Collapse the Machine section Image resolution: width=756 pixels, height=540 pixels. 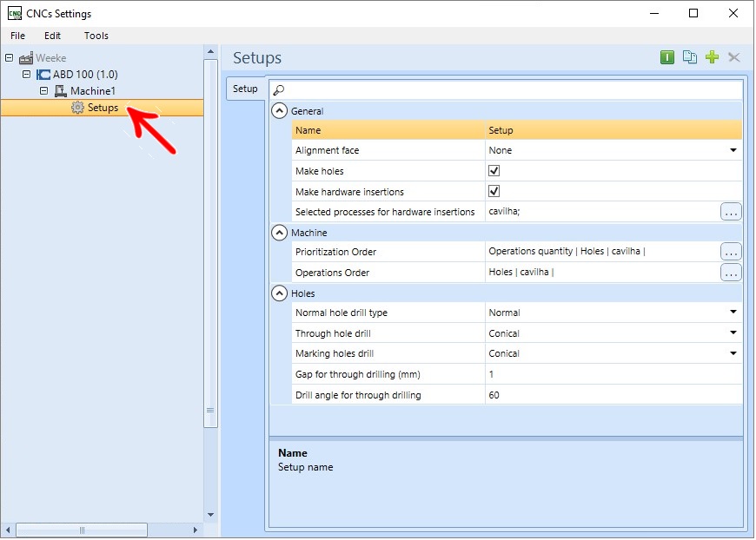[279, 233]
